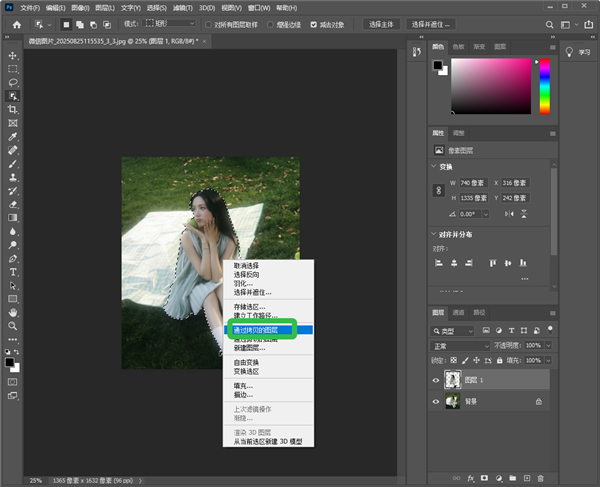
Task: Click the 选择主体 button
Action: pos(380,23)
